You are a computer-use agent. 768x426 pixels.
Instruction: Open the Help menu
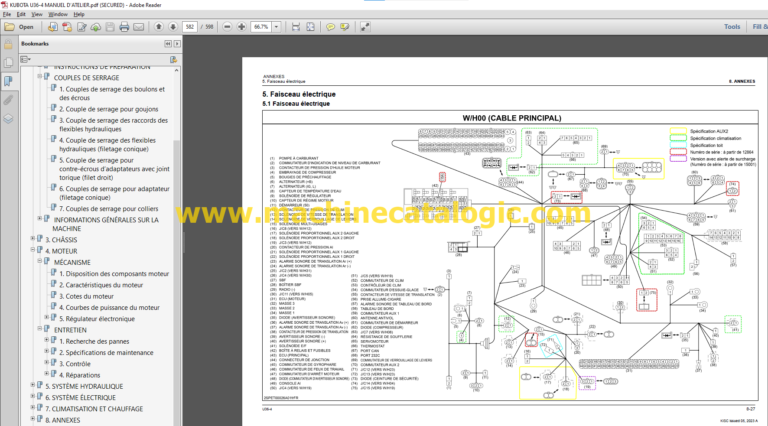point(79,14)
